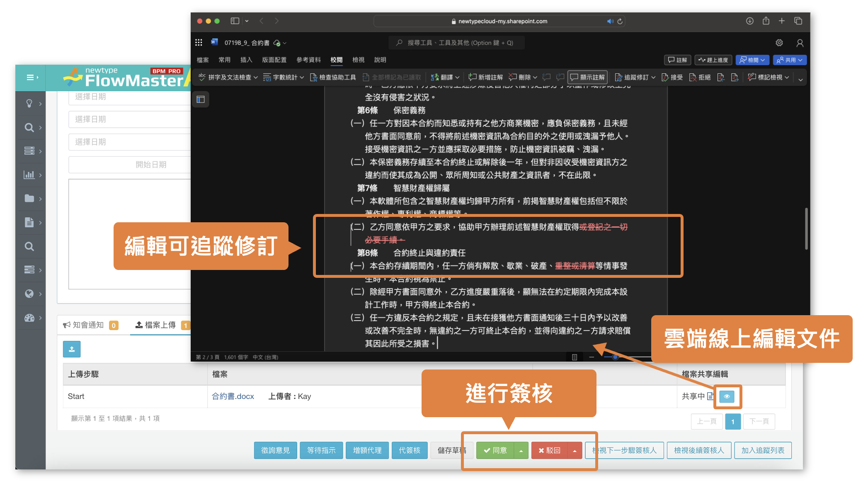Screen dimensions: 868x491
Task: Click the lightbulb icon in left sidebar
Action: [x=29, y=103]
